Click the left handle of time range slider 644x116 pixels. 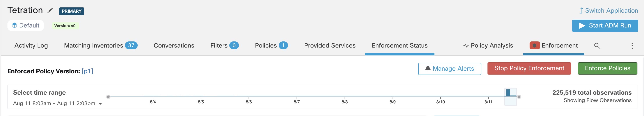[x=108, y=97]
